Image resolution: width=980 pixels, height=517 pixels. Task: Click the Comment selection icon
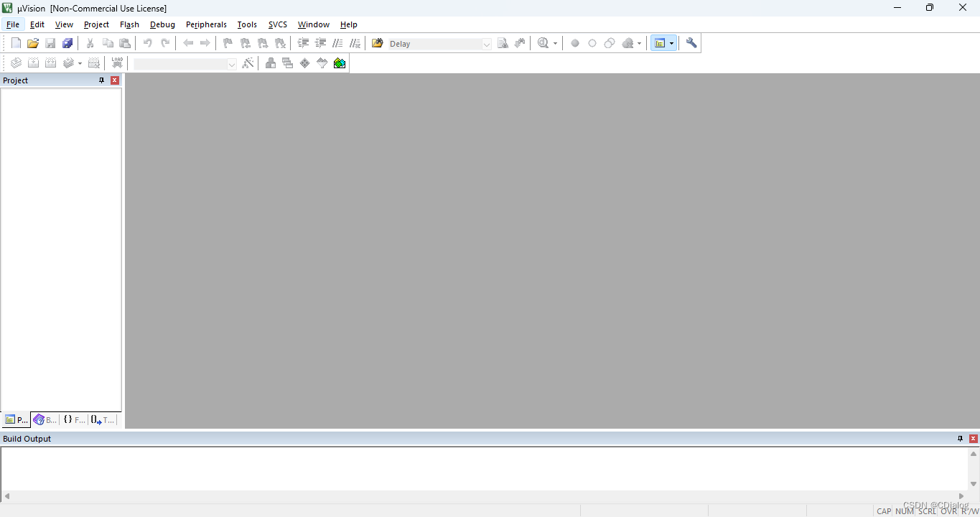tap(337, 43)
